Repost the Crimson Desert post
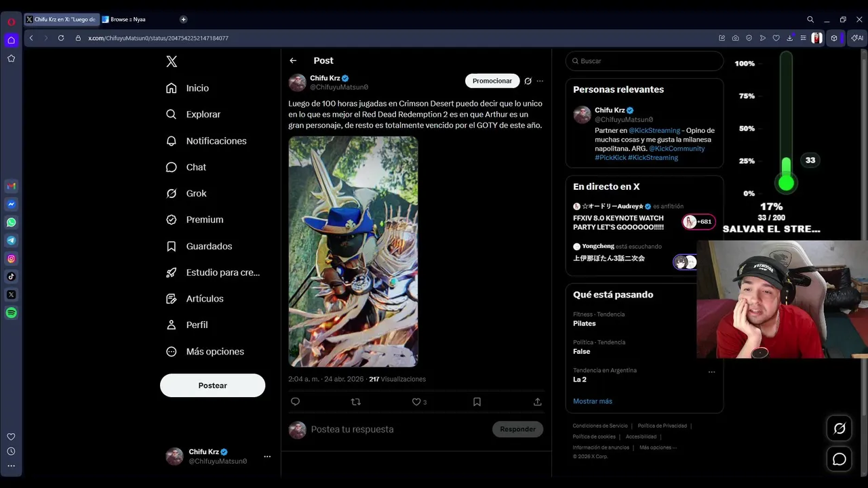The image size is (868, 488). pos(355,402)
